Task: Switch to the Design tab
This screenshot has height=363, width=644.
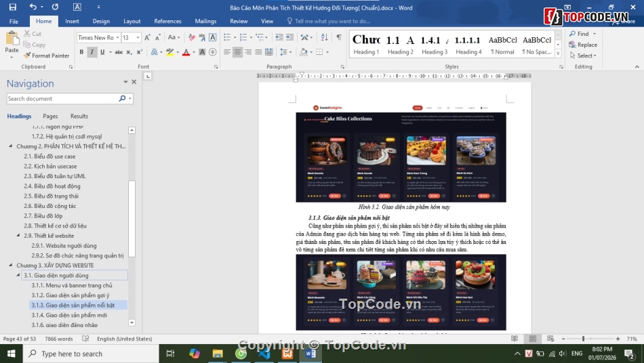Action: pyautogui.click(x=101, y=21)
